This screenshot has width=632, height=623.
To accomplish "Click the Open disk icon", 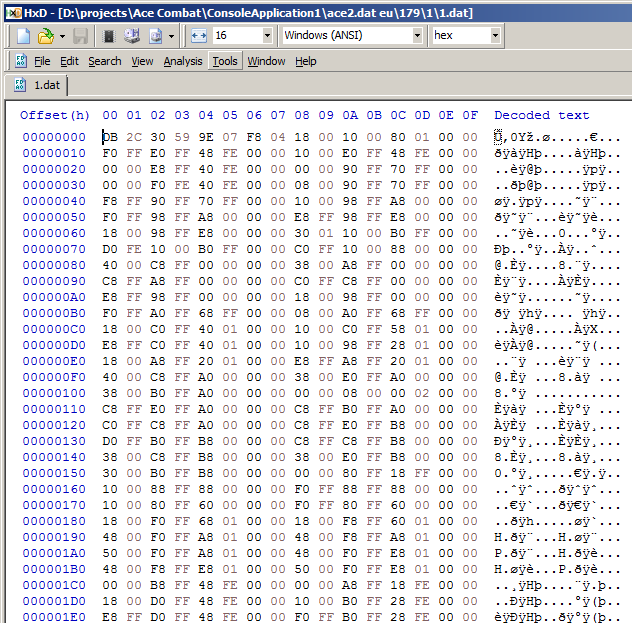I will click(x=131, y=36).
